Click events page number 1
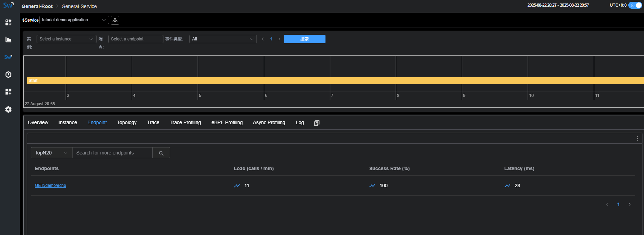The image size is (644, 235). tap(271, 39)
